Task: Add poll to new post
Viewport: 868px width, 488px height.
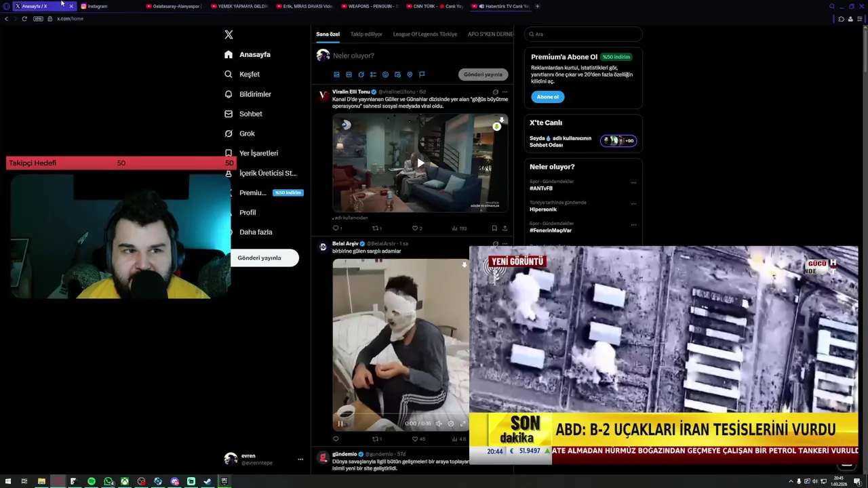Action: click(373, 75)
